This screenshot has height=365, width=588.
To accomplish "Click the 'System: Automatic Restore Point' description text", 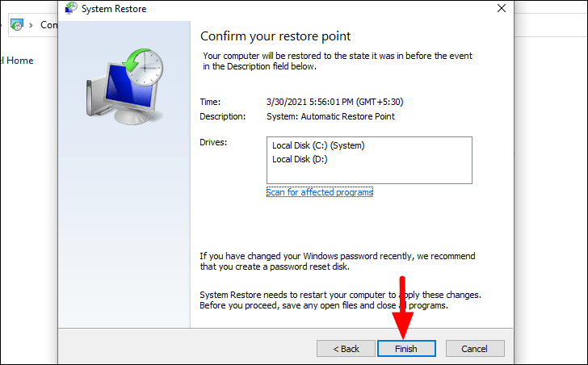I will pos(330,116).
